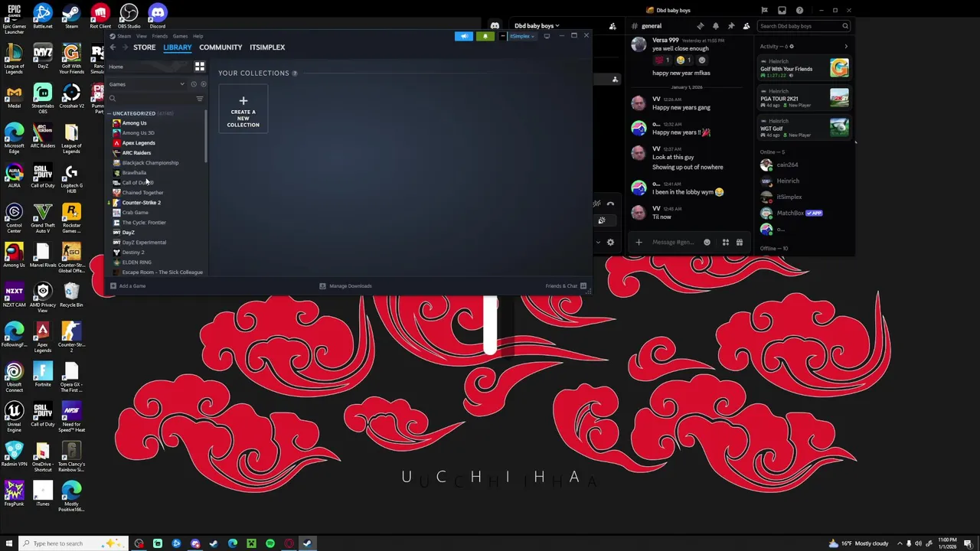Open Discord user settings gear icon
The width and height of the screenshot is (980, 551).
[610, 243]
